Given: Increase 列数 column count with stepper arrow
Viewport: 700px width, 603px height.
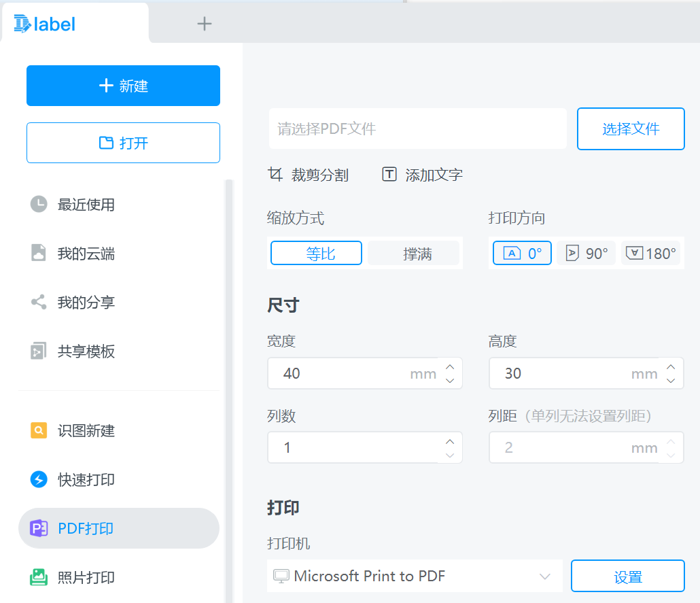Looking at the screenshot, I should point(449,442).
